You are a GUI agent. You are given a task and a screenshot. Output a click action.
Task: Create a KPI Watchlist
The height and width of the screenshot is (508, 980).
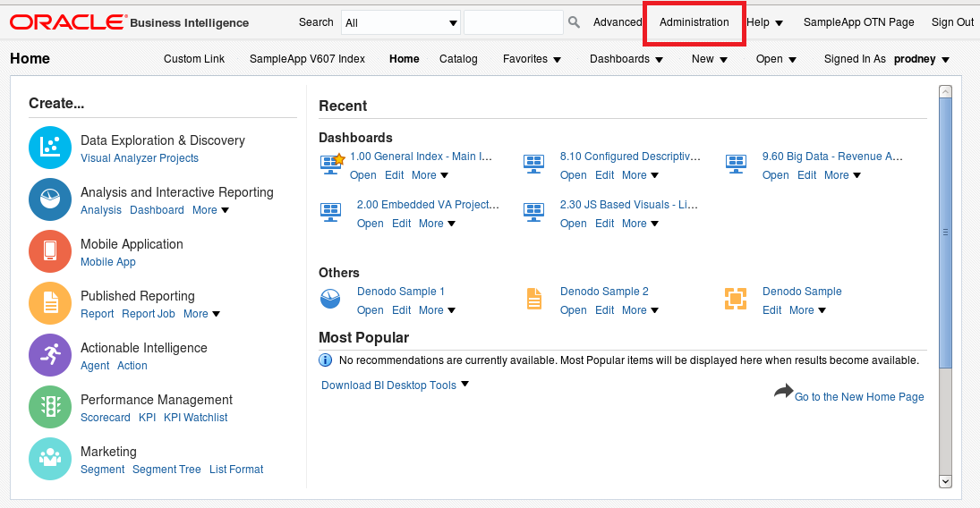coord(196,418)
